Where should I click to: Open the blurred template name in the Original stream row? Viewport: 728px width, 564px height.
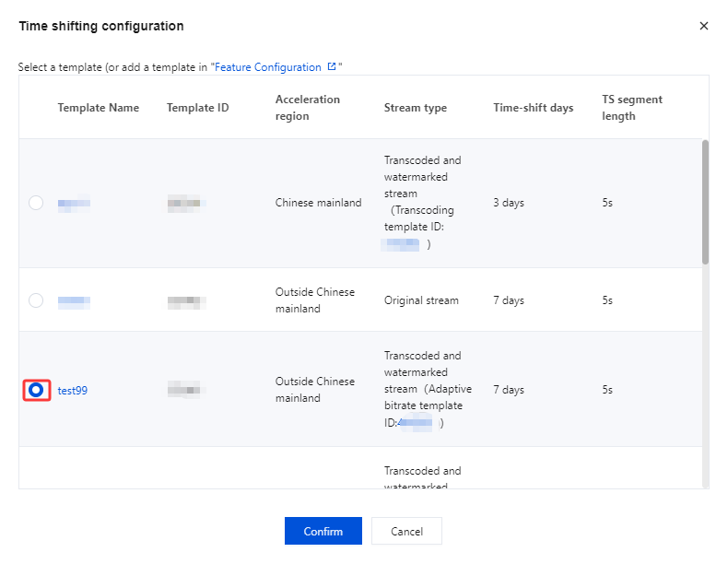tap(74, 300)
